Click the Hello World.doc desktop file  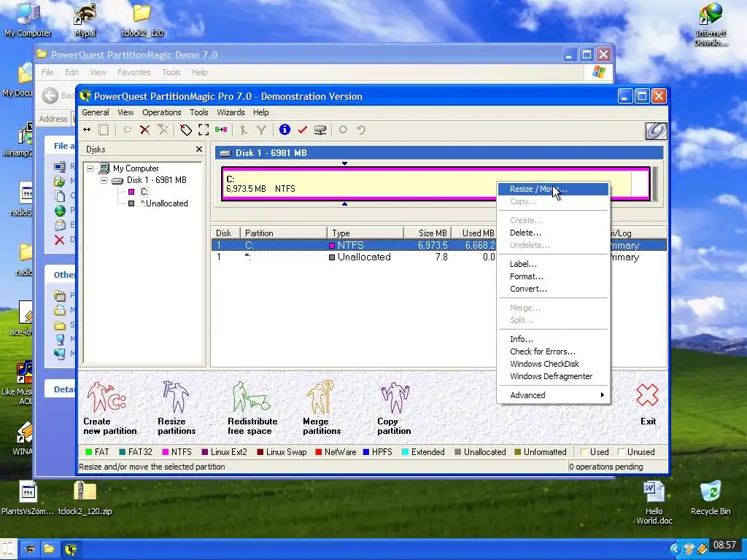[654, 503]
